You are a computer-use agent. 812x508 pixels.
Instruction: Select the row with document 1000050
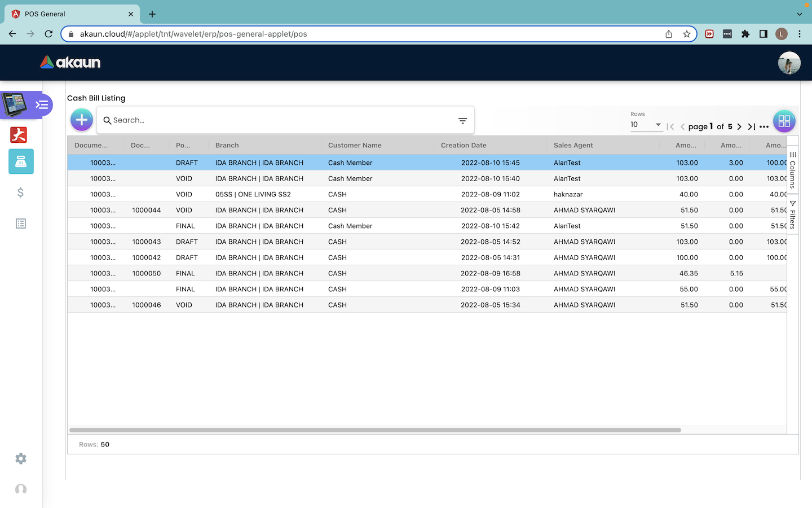pos(147,273)
